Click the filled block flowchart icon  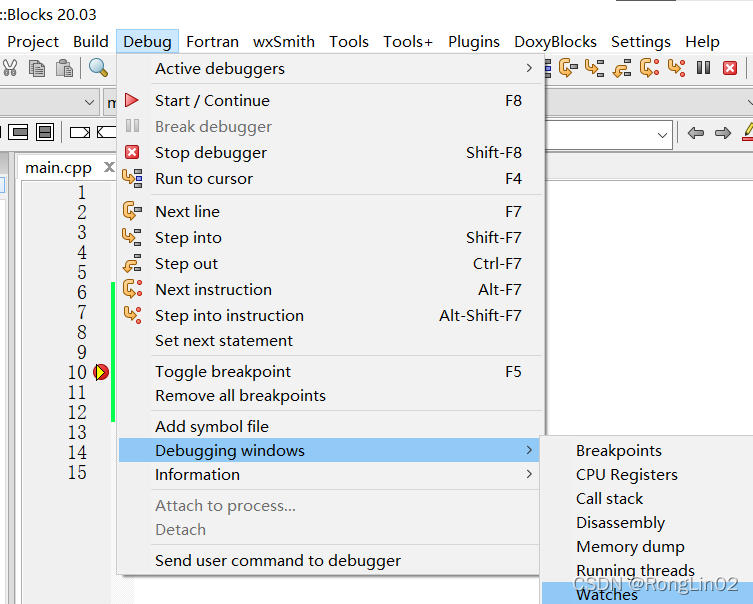[x=45, y=132]
